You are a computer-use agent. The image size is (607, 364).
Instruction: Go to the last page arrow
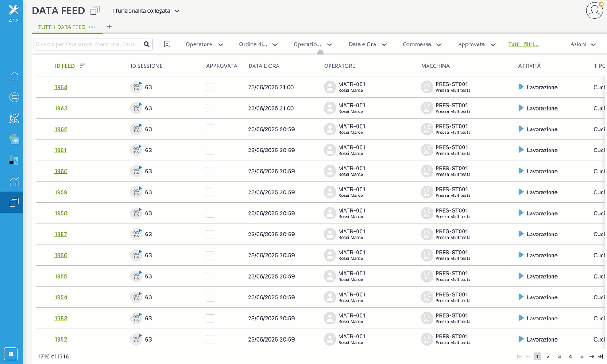click(600, 356)
